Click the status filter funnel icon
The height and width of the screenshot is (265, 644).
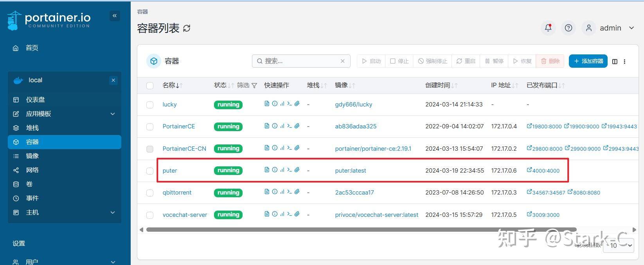tap(254, 85)
